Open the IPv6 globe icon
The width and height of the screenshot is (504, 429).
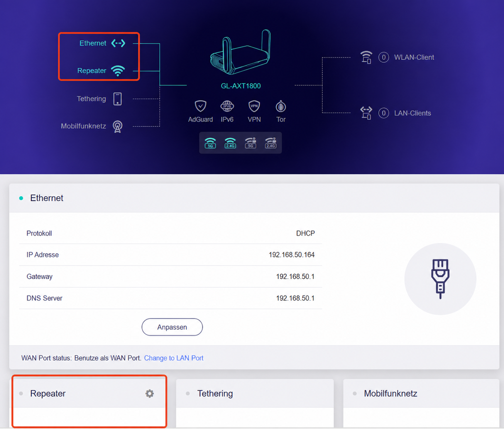[227, 106]
